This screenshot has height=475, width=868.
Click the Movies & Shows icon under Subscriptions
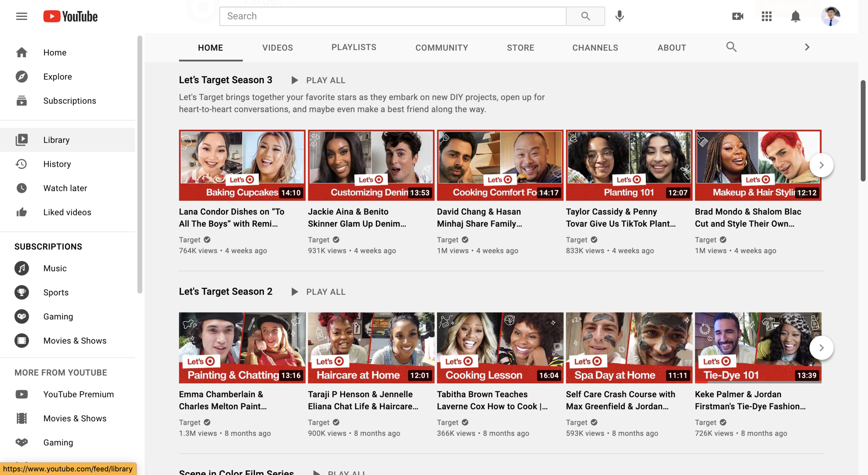pos(22,341)
